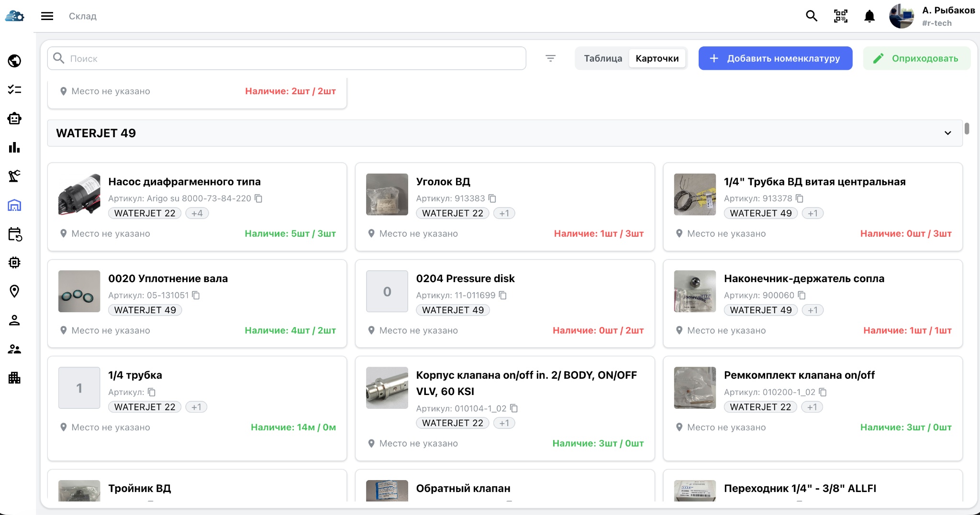Copy article number 913383
The width and height of the screenshot is (980, 515).
492,198
